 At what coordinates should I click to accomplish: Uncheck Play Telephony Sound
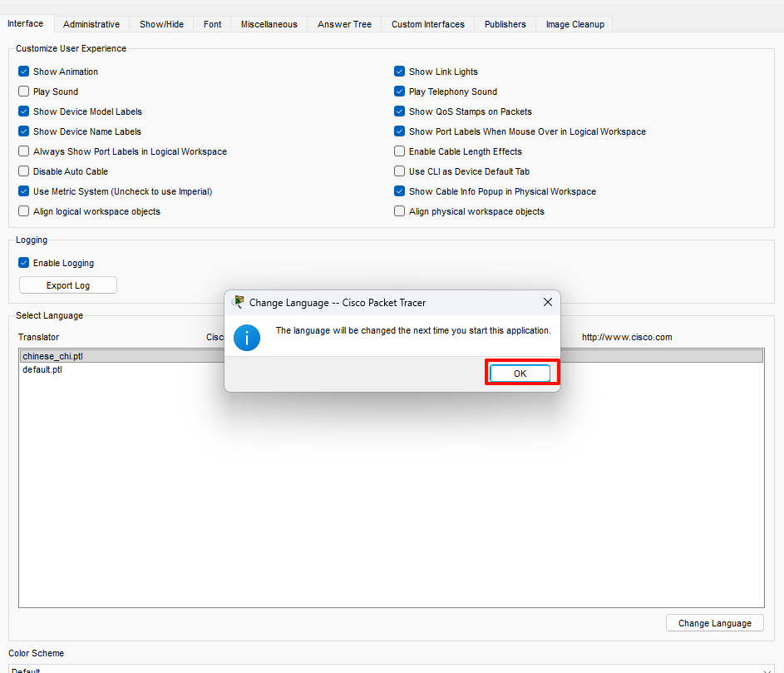pyautogui.click(x=399, y=91)
